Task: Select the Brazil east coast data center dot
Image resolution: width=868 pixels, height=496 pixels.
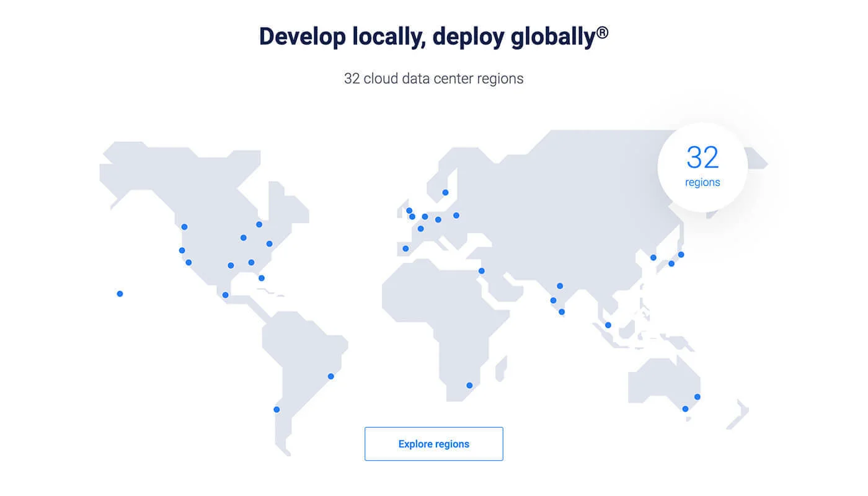Action: [x=330, y=376]
